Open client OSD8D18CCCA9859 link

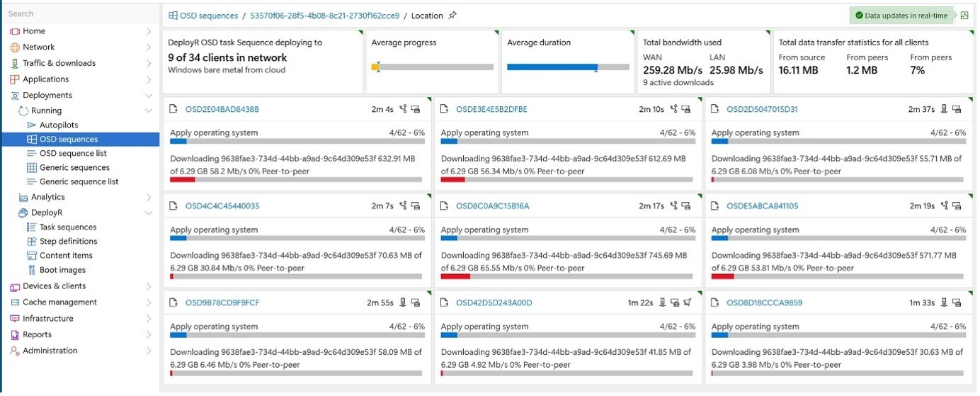coord(765,303)
